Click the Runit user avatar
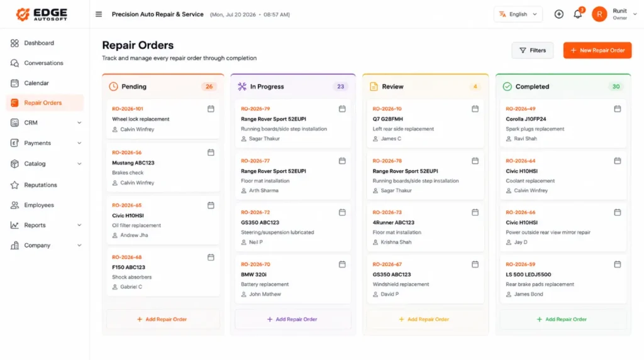The width and height of the screenshot is (644, 360). [599, 14]
